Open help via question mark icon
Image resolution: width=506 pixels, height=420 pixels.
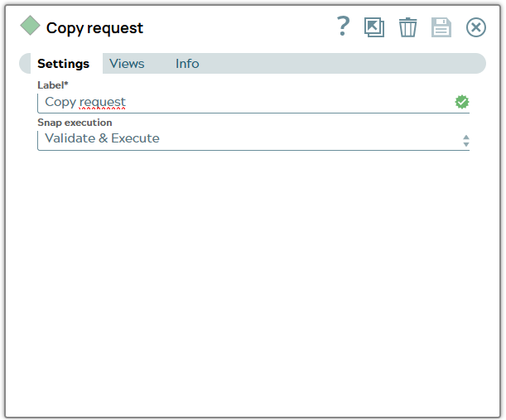(343, 27)
